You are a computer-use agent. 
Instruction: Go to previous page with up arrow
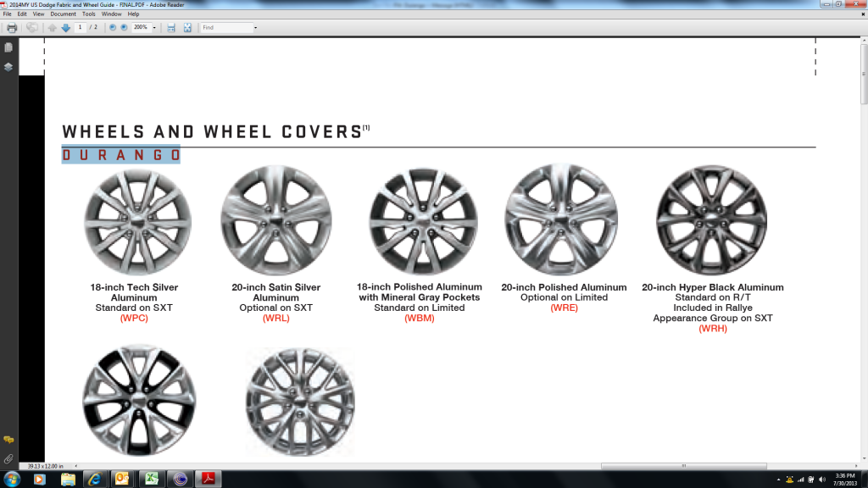tap(52, 28)
